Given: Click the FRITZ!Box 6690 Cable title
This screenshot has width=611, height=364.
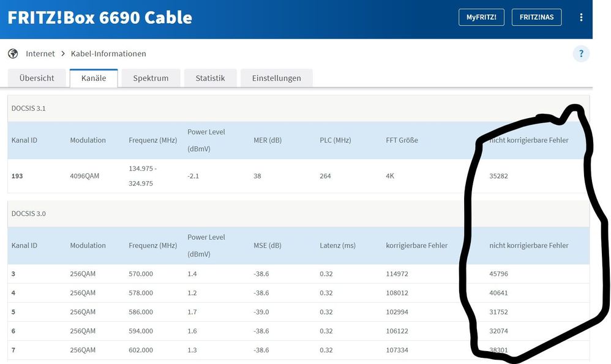Looking at the screenshot, I should 100,17.
